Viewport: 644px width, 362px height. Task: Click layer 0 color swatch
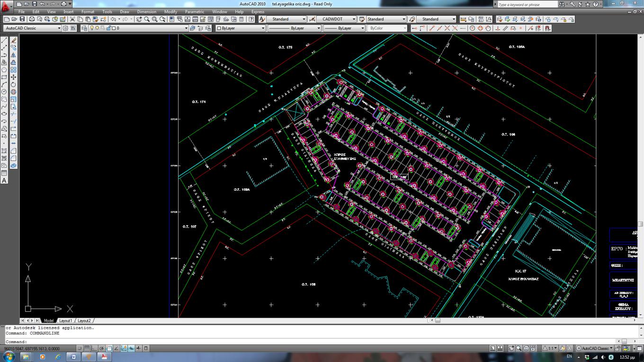[x=114, y=28]
